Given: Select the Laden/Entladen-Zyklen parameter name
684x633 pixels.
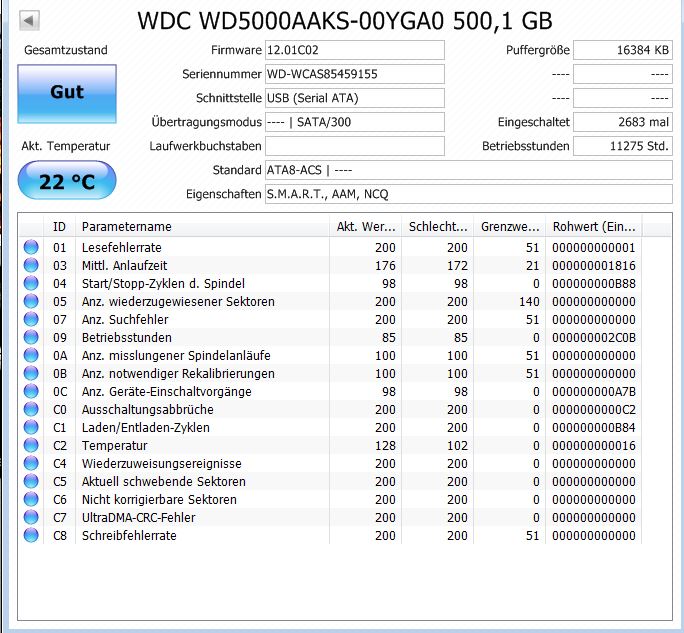Looking at the screenshot, I should click(146, 428).
